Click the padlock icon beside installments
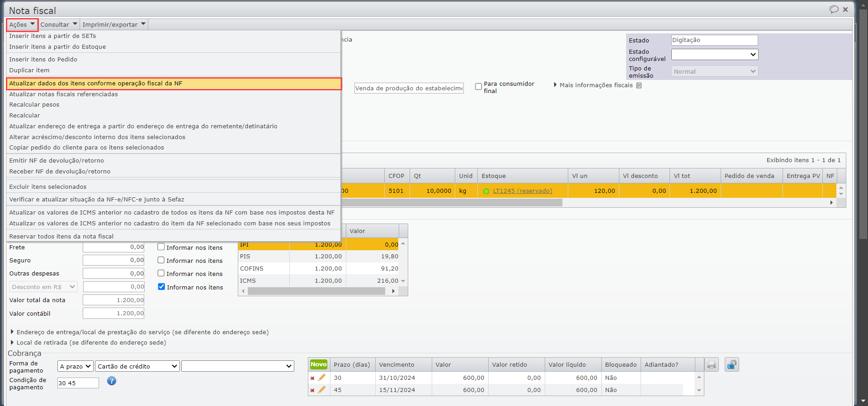 pyautogui.click(x=731, y=364)
